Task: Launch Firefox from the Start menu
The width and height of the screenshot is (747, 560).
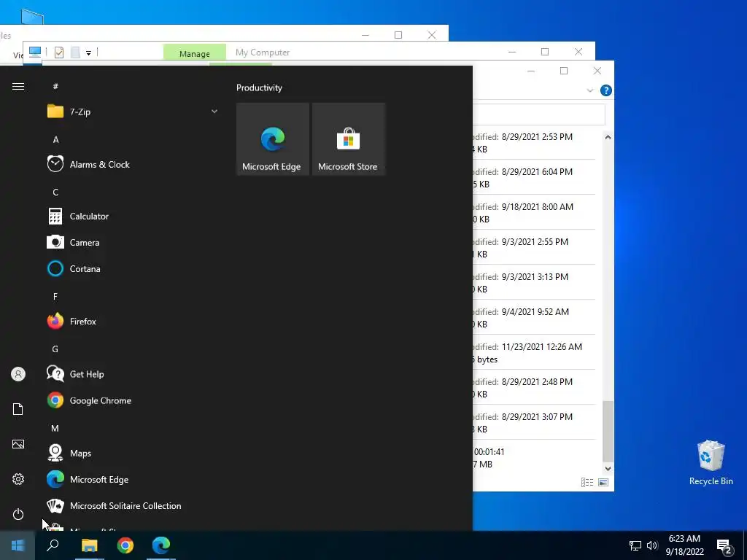Action: tap(132, 322)
